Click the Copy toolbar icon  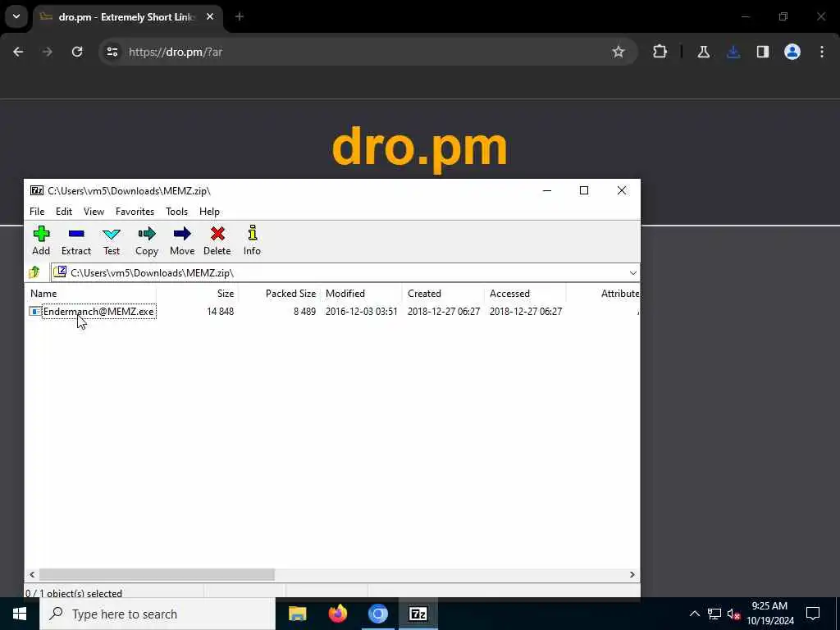pyautogui.click(x=146, y=240)
